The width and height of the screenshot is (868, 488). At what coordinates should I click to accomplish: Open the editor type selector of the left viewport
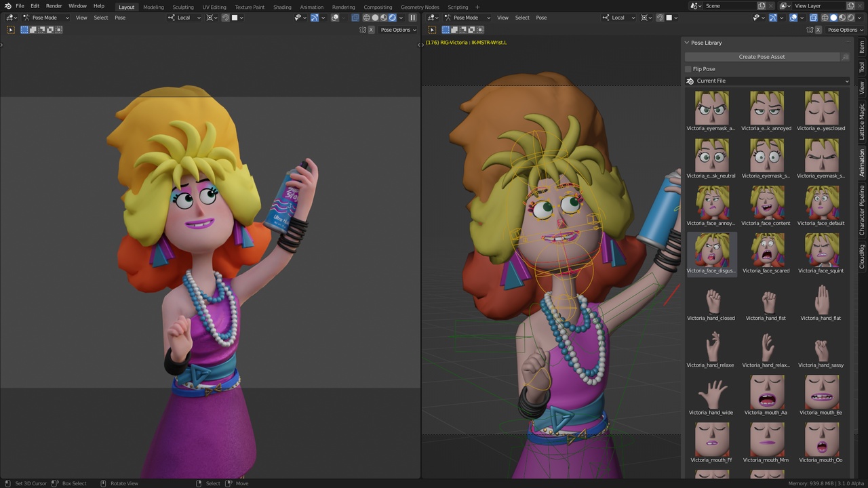[x=9, y=18]
